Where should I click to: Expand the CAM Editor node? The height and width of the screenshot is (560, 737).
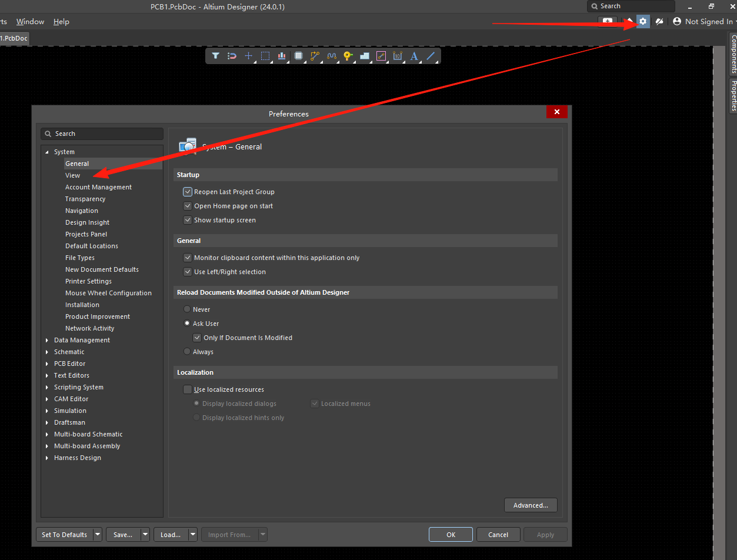click(47, 399)
